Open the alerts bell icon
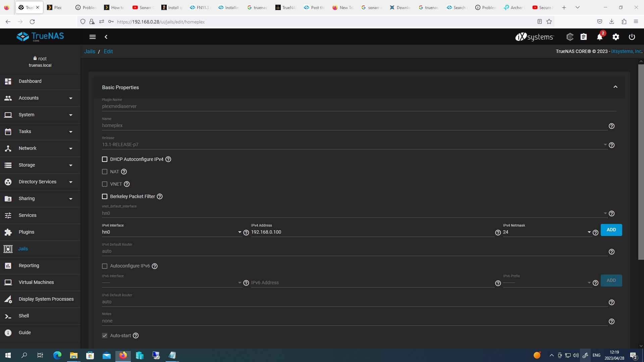644x362 pixels. (x=599, y=37)
